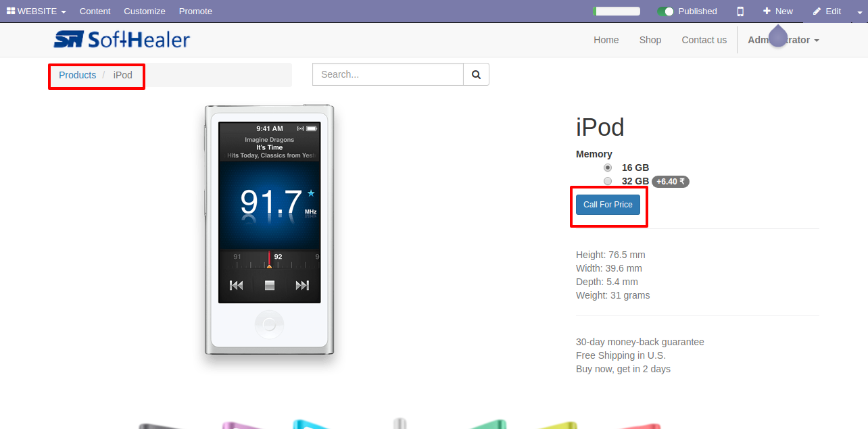Go to the Home page link
868x429 pixels.
(606, 40)
